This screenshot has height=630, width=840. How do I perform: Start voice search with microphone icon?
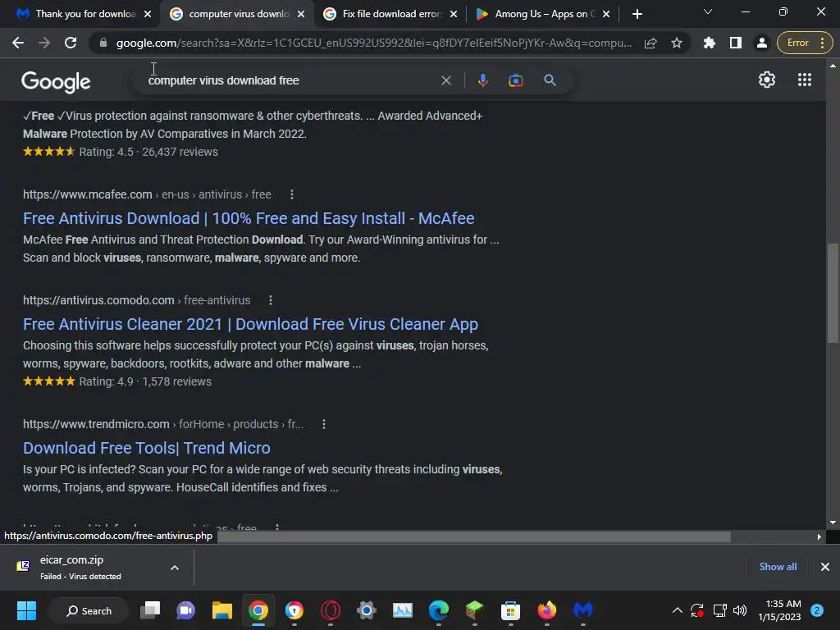(x=482, y=80)
